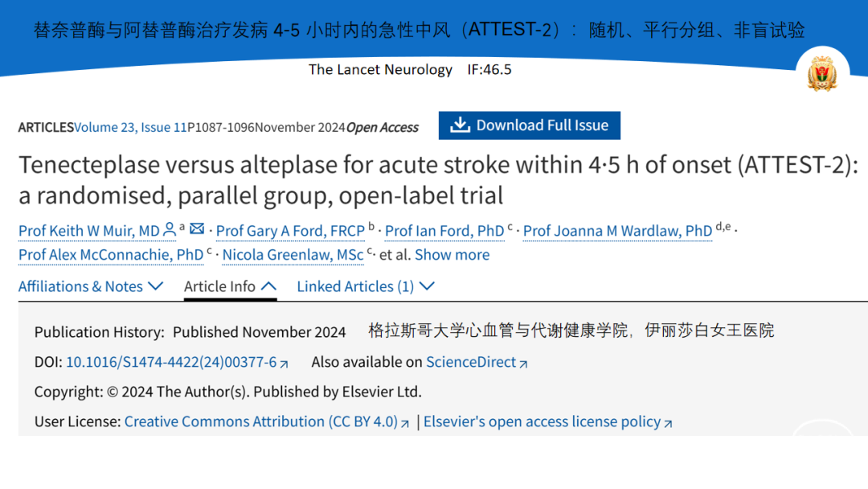This screenshot has height=489, width=868.
Task: Click the person profile icon beside Keith Muir
Action: [170, 229]
